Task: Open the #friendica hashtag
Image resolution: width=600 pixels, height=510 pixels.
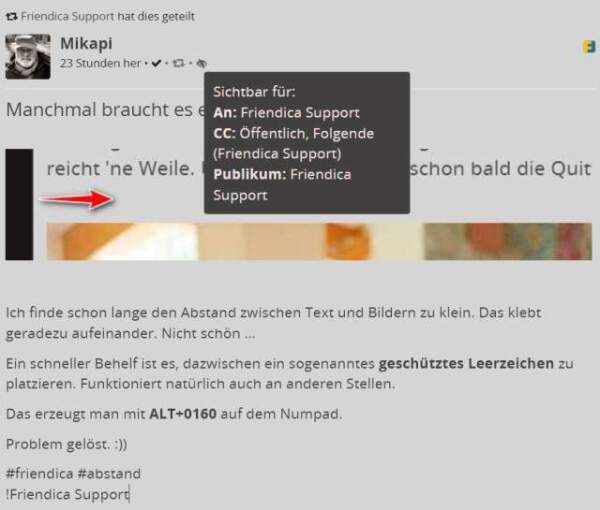Action: (39, 474)
